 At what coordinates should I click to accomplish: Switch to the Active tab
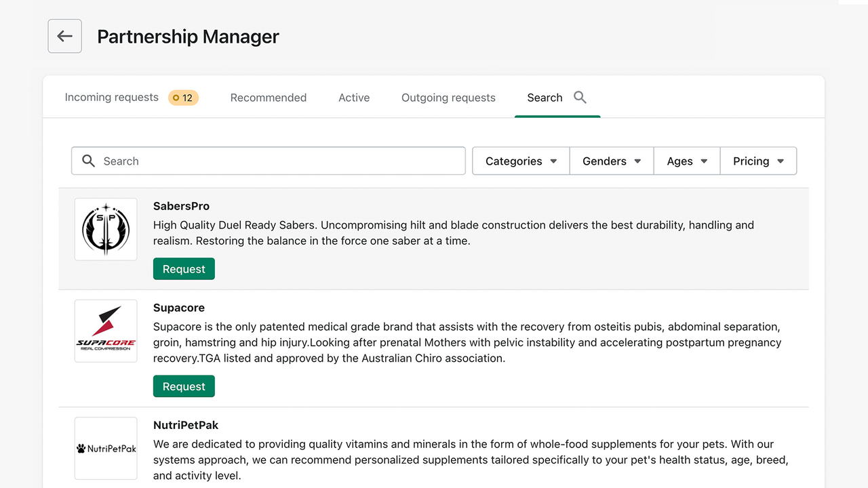click(x=354, y=98)
